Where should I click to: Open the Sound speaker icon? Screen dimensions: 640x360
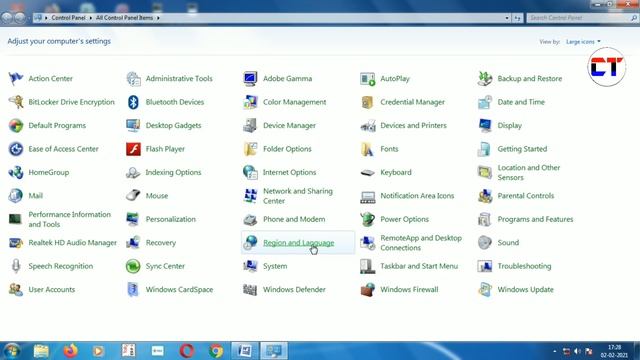(484, 242)
